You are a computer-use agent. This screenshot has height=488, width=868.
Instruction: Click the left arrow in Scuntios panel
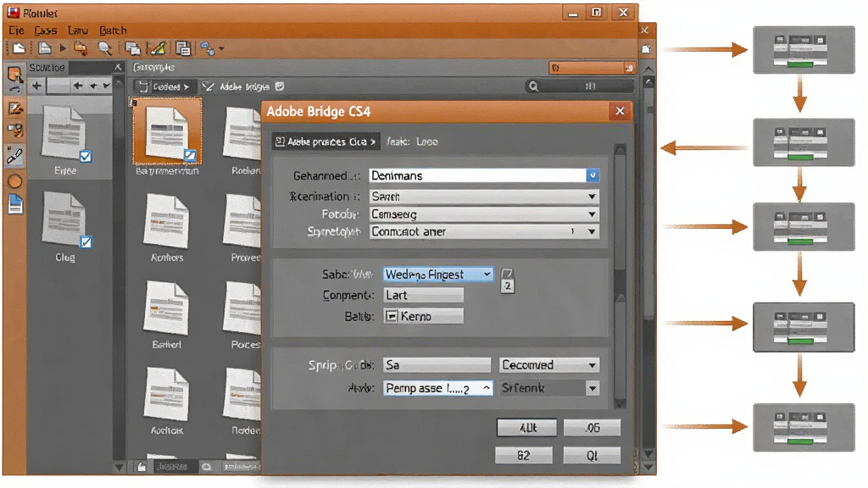coord(78,86)
